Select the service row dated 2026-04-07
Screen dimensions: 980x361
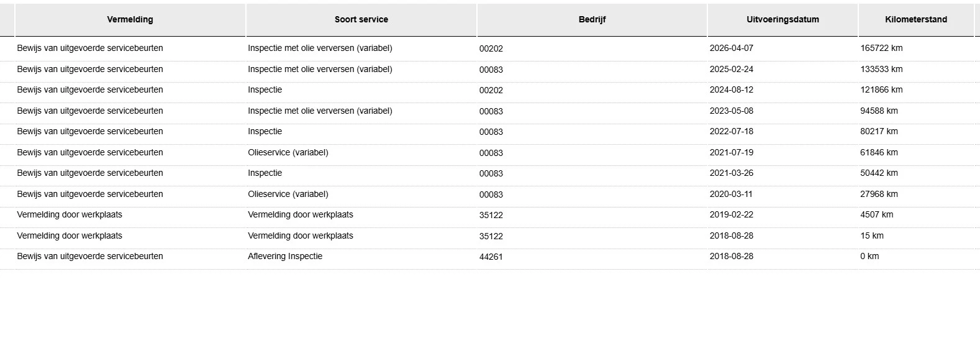[490, 48]
